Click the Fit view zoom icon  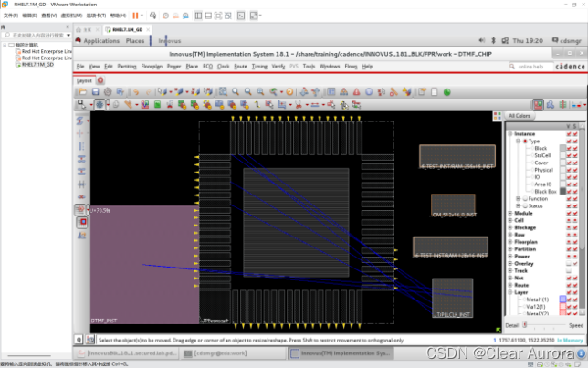[223, 92]
